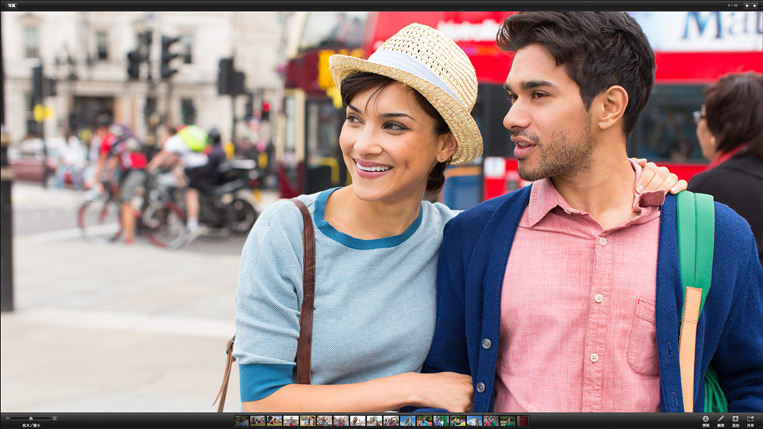Select the fourth thumbnail in the filmstrip
Image resolution: width=763 pixels, height=429 pixels.
tap(291, 421)
